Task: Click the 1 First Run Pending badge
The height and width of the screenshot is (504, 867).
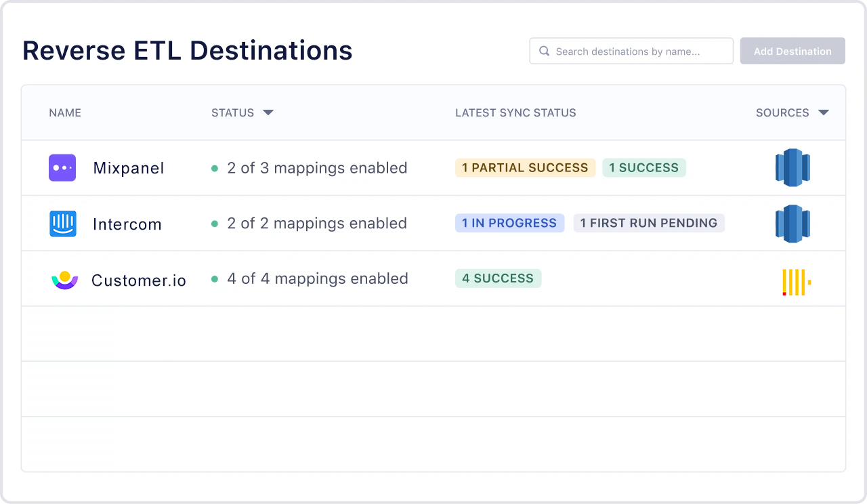Action: click(649, 224)
